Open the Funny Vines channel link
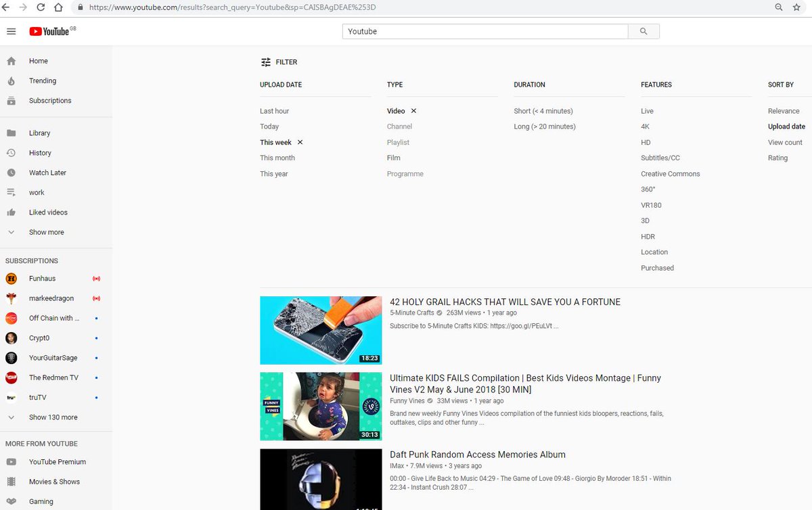Screen dimensions: 812x510 (x=407, y=401)
